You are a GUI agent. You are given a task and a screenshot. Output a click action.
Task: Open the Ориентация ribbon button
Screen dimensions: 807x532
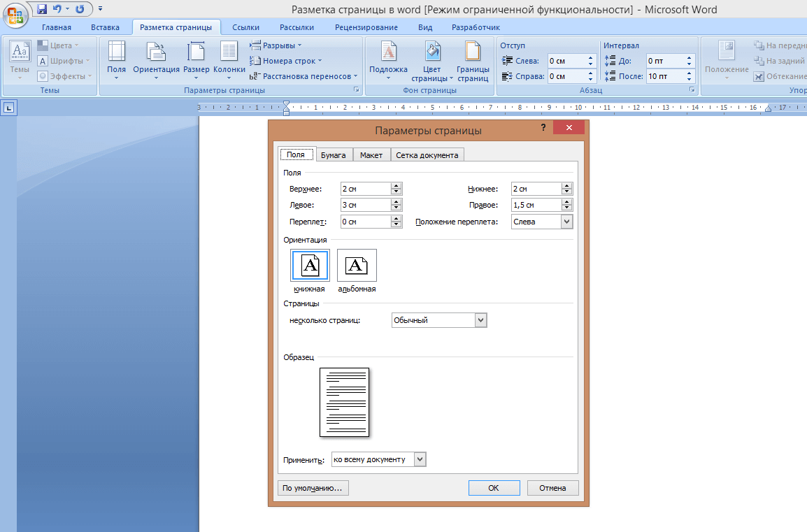[156, 60]
